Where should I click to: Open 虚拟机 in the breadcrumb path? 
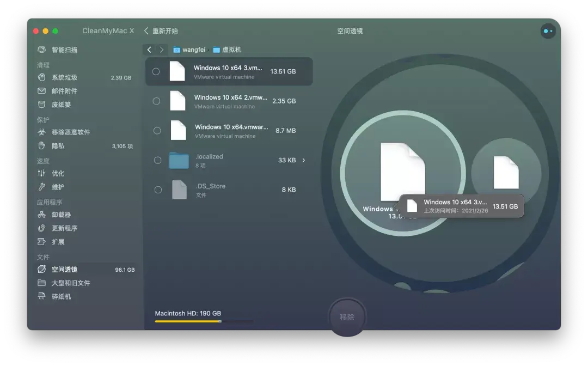tap(231, 50)
